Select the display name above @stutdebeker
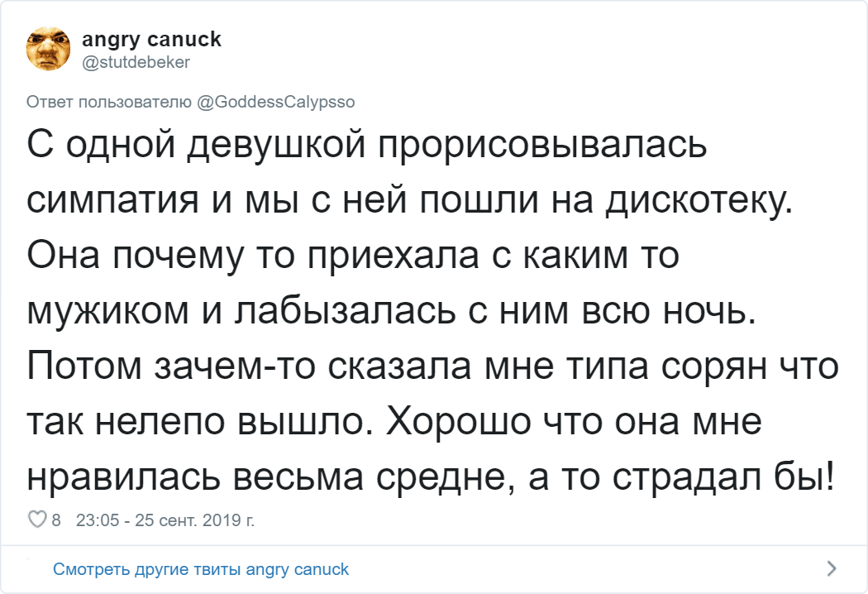The width and height of the screenshot is (868, 594). (151, 37)
